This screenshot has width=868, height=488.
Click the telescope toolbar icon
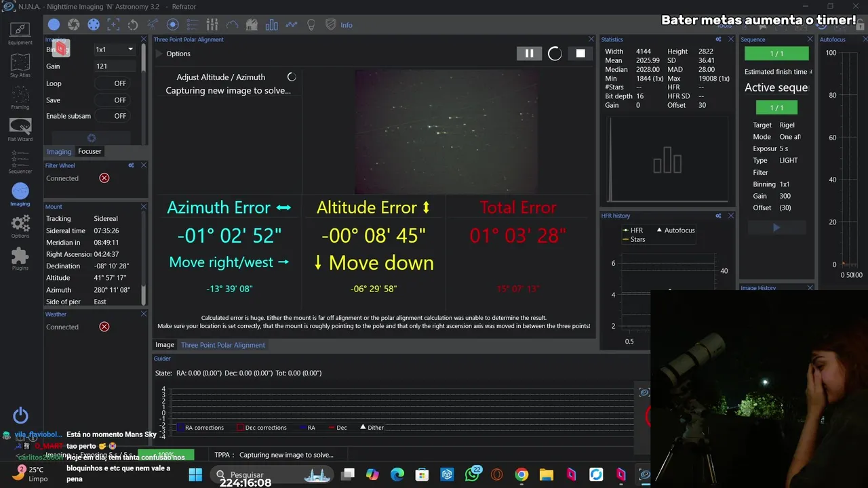(x=153, y=25)
